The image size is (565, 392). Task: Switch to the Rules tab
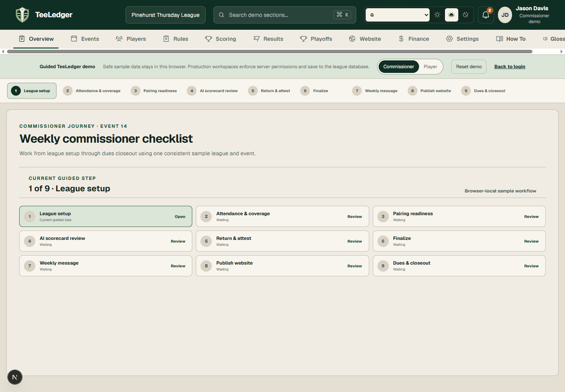click(176, 39)
